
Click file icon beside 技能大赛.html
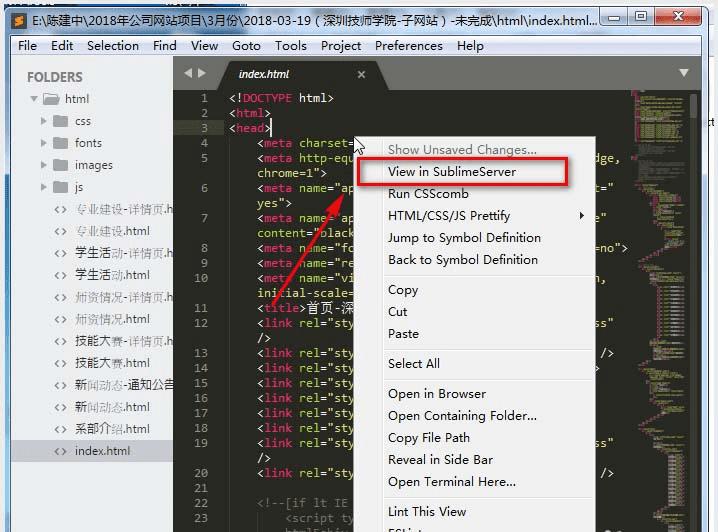60,363
